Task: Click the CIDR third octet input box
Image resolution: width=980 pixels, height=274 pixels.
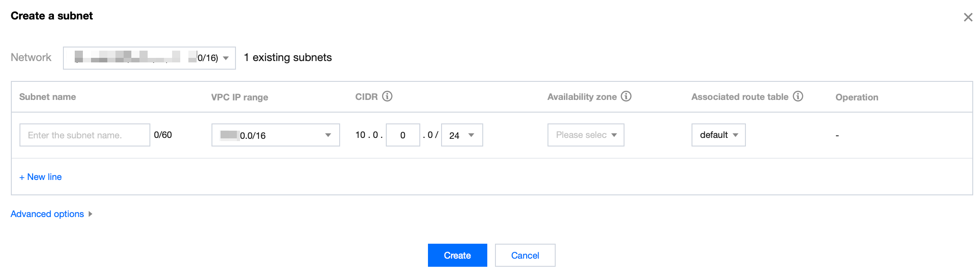Action: pyautogui.click(x=403, y=135)
